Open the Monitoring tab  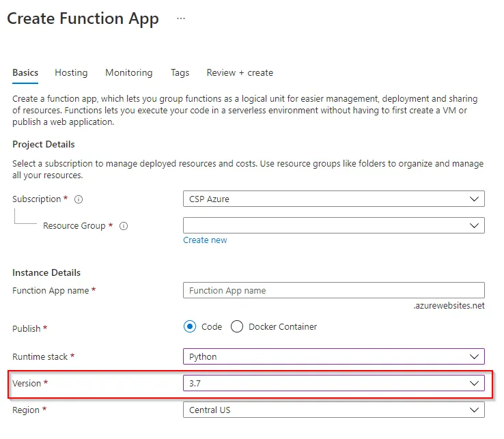129,72
